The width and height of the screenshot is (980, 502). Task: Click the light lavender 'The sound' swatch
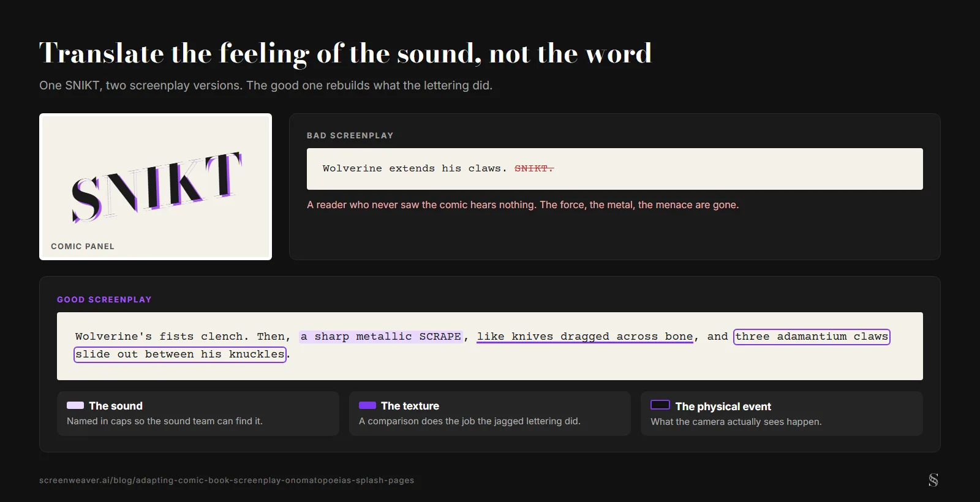coord(75,405)
